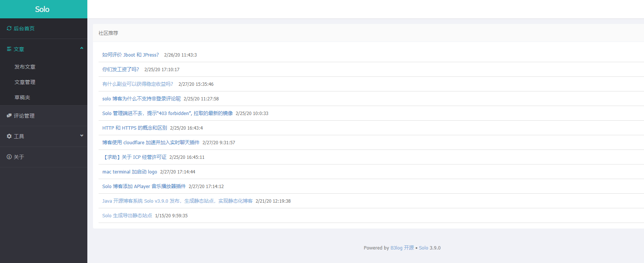The width and height of the screenshot is (644, 263).
Task: Click the 工具 menu label
Action: pyautogui.click(x=19, y=136)
